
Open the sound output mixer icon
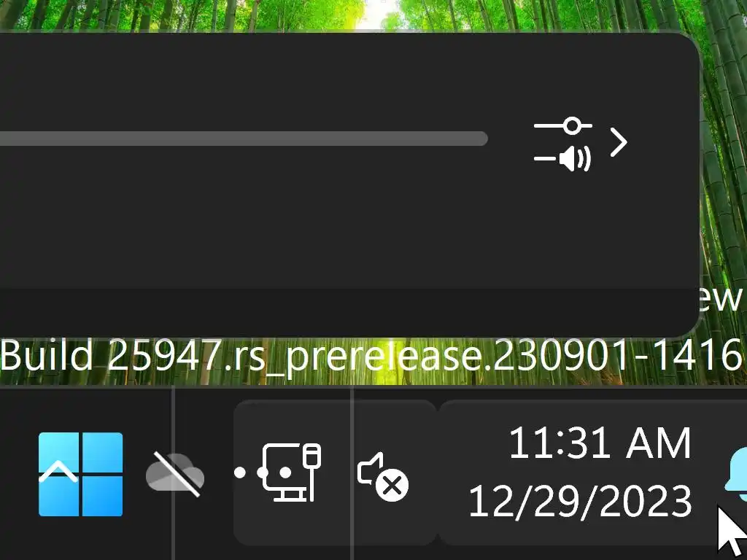[x=563, y=144]
